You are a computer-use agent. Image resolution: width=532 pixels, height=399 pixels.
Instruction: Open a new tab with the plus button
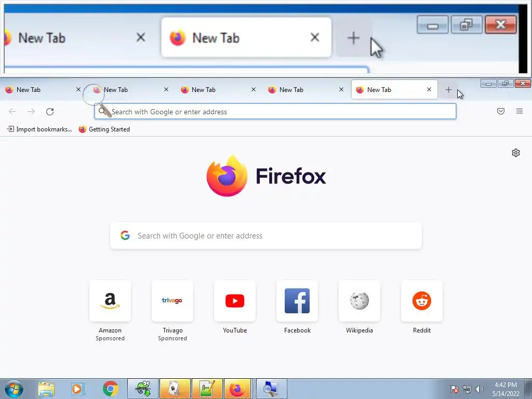click(x=448, y=89)
